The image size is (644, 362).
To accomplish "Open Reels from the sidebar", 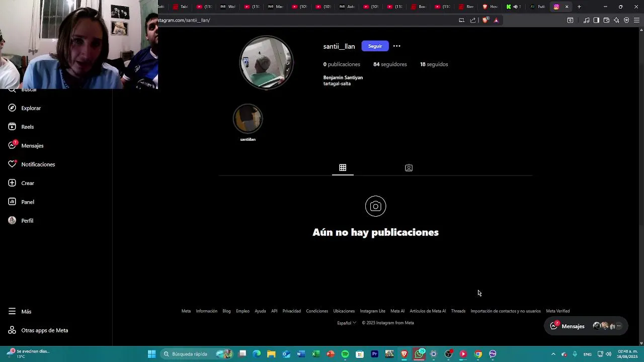I will click(x=21, y=127).
